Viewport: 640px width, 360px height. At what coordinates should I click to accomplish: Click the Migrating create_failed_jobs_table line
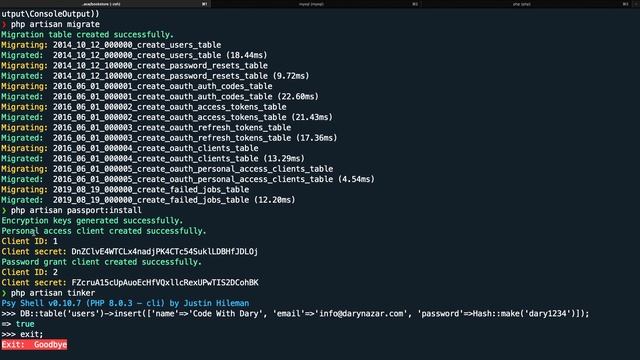[x=125, y=190]
